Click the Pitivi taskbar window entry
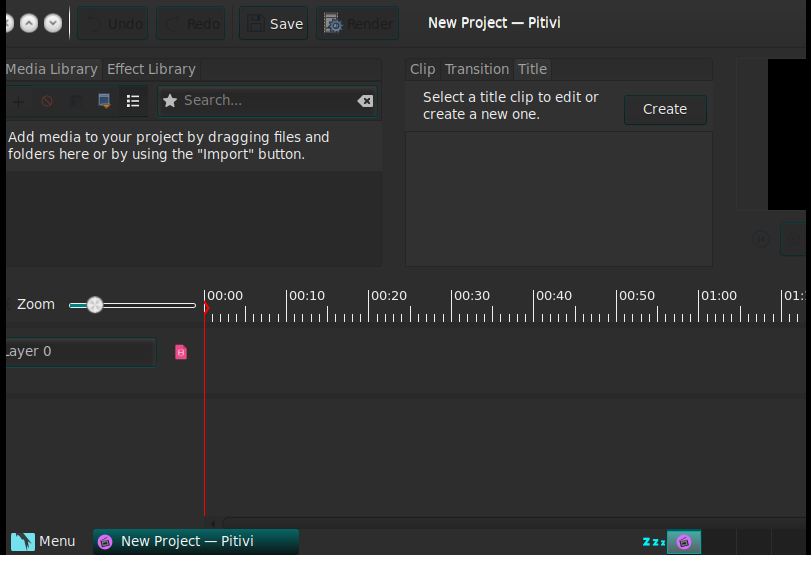The image size is (811, 582). tap(196, 542)
